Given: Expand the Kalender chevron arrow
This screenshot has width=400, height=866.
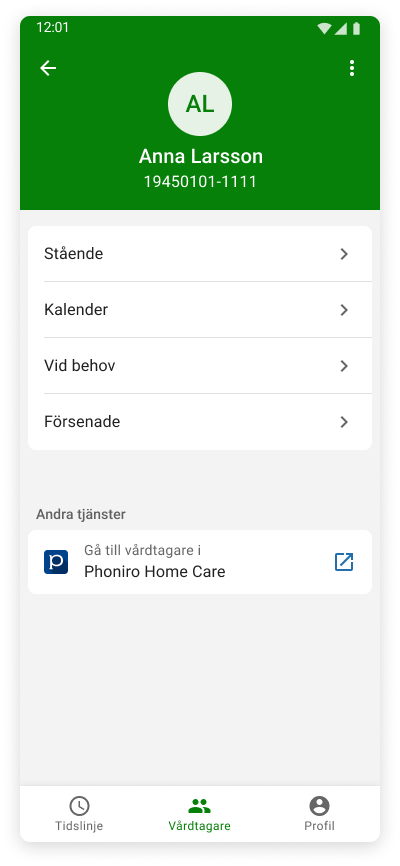Looking at the screenshot, I should [344, 310].
